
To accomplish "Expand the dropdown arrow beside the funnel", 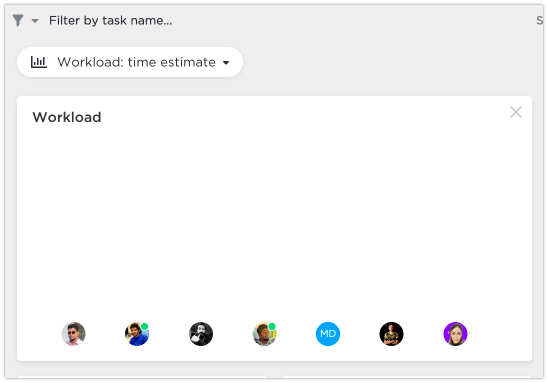I will click(x=35, y=21).
